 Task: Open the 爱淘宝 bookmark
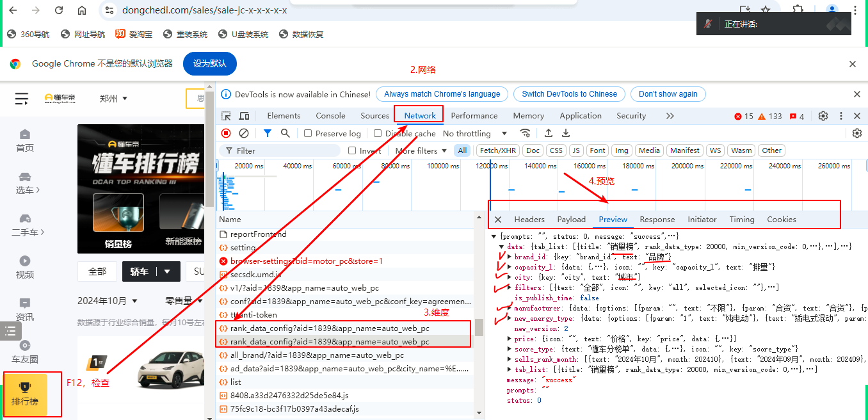[134, 34]
